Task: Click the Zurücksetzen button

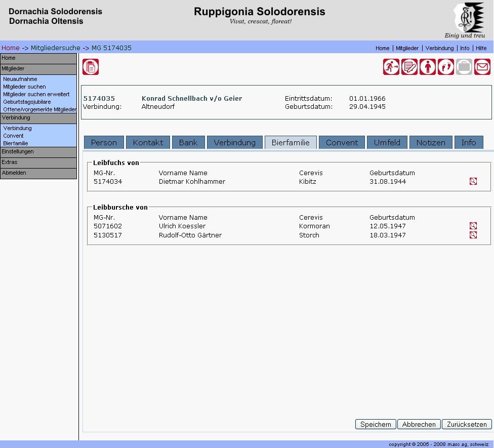Action: [466, 425]
